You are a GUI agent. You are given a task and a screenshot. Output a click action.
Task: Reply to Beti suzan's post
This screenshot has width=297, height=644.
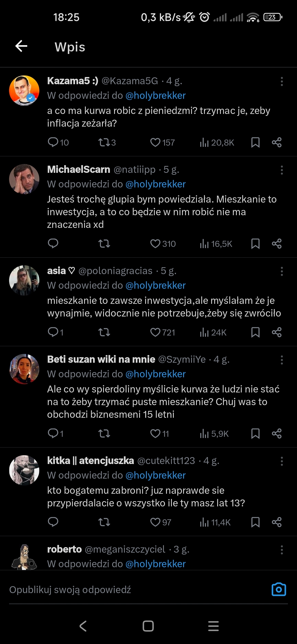[x=53, y=433]
